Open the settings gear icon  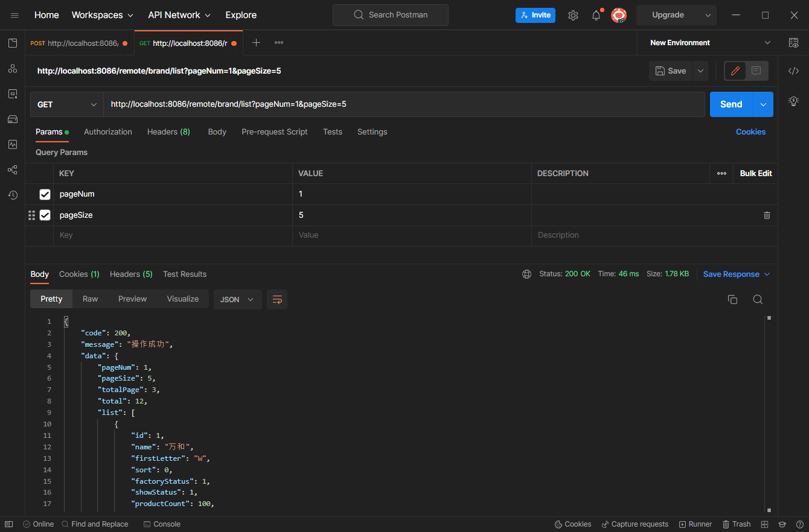coord(573,15)
